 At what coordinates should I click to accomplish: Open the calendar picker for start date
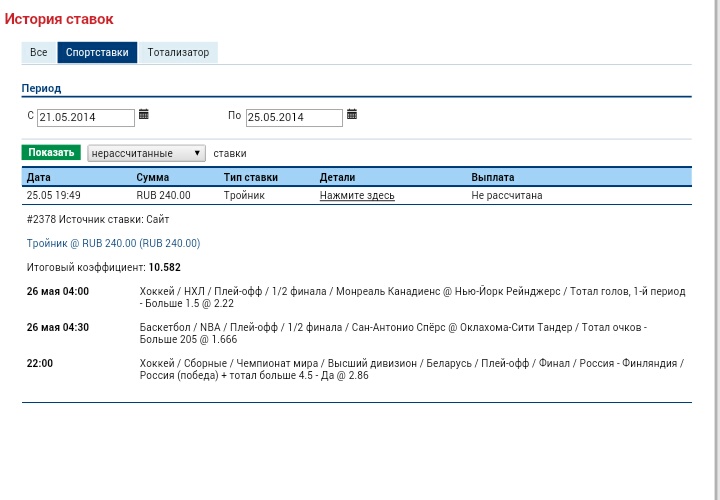(144, 115)
